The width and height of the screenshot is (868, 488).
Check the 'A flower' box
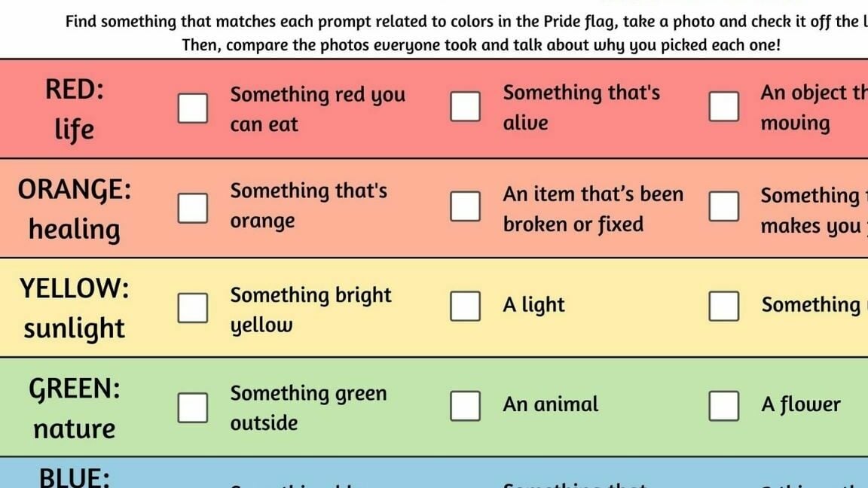point(723,406)
